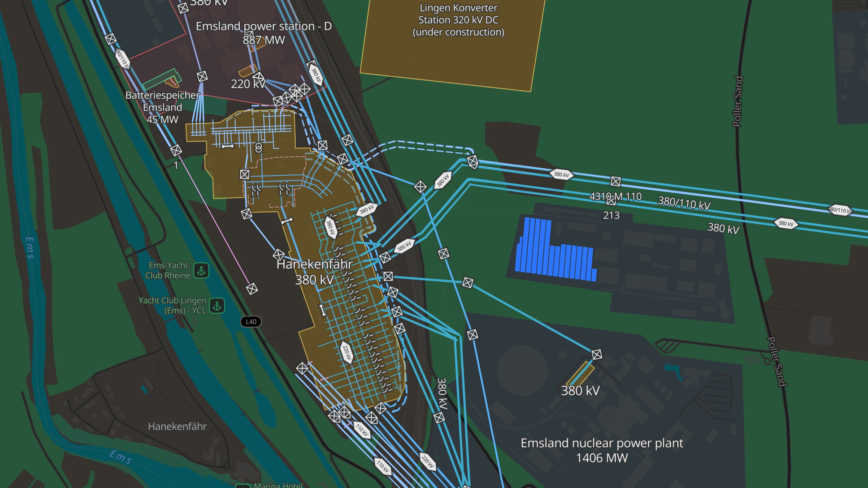
Task: Select the 213 tower reference label
Action: click(x=611, y=215)
